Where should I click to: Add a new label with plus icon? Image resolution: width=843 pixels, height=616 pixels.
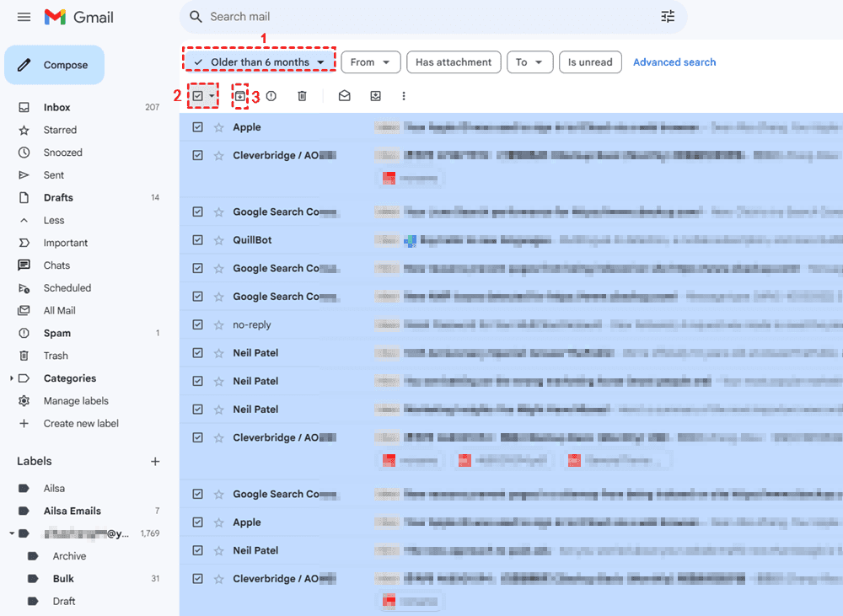coord(155,461)
